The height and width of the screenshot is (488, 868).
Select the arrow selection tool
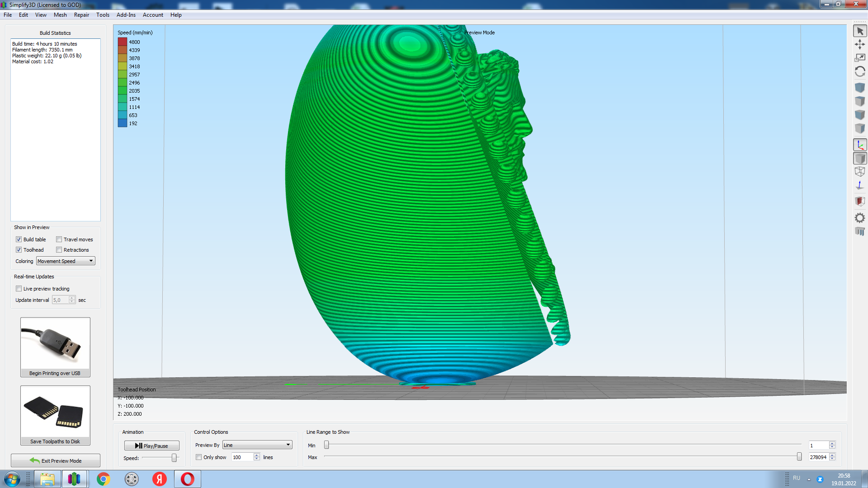(x=860, y=31)
